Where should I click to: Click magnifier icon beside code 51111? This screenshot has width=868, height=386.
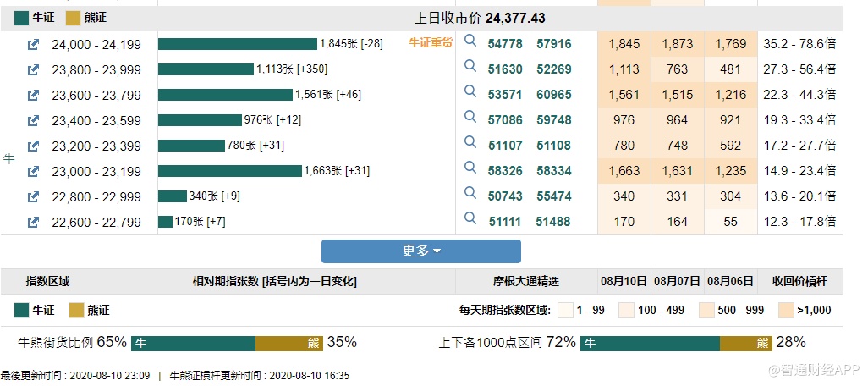[x=470, y=218]
